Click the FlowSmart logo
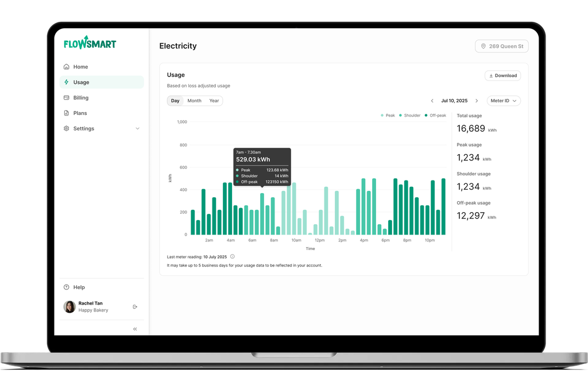Image resolution: width=588 pixels, height=392 pixels. pos(90,43)
